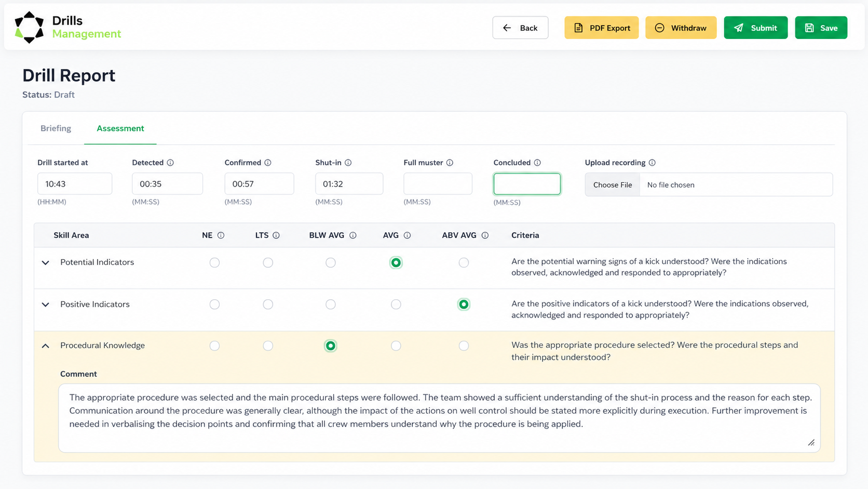Export the report via PDF Export
The image size is (868, 489).
(602, 28)
